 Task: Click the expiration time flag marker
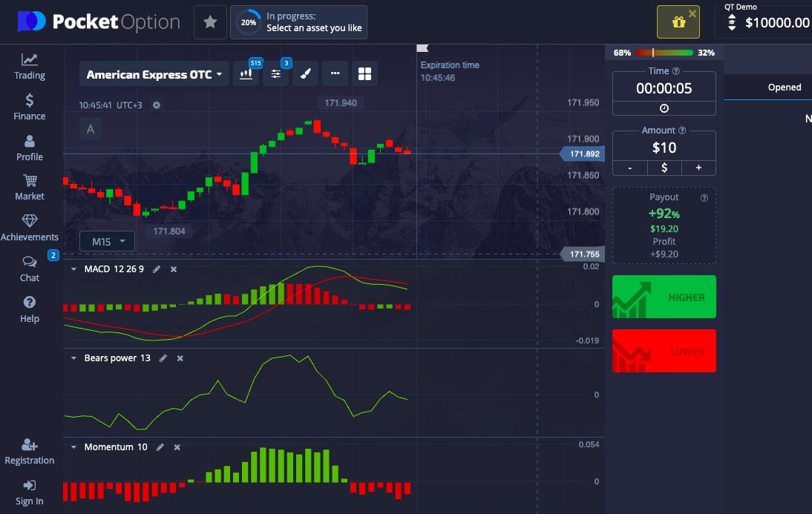click(422, 48)
